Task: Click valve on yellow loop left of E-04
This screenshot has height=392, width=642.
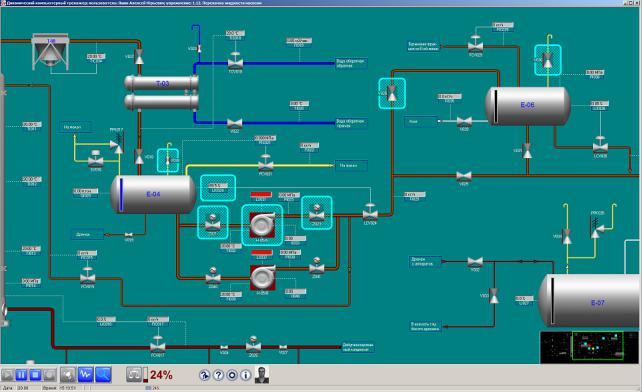Action: tap(95, 159)
